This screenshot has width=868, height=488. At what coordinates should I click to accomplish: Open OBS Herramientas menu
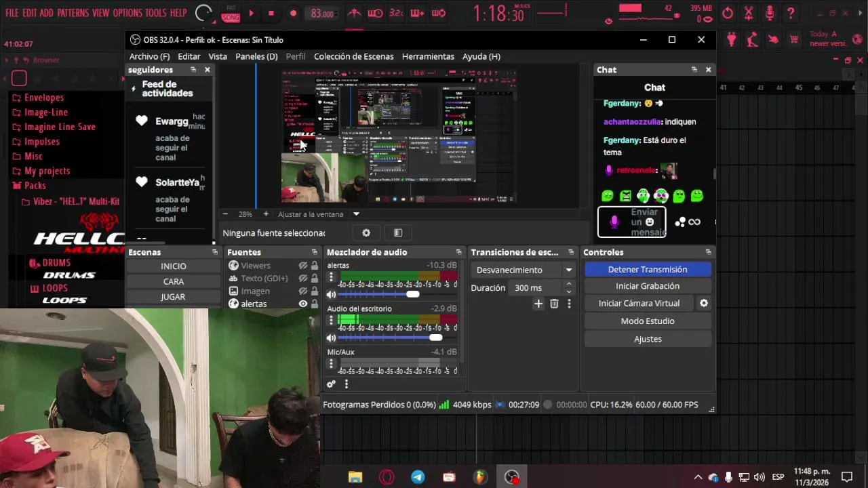pyautogui.click(x=428, y=56)
